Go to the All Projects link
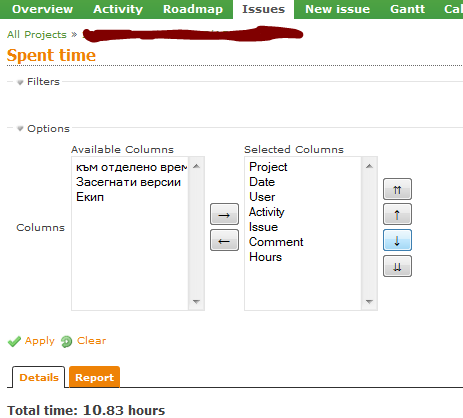Viewport: 463px width, 418px height. [x=37, y=34]
